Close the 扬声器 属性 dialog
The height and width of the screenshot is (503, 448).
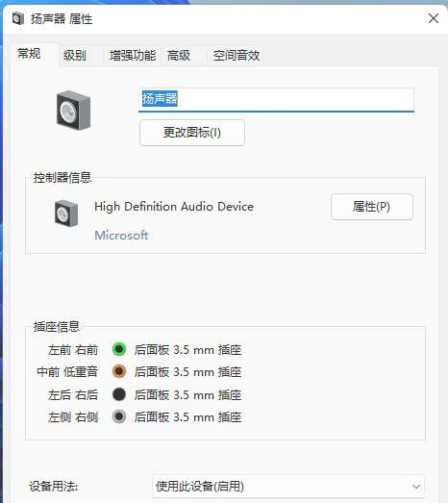[x=434, y=18]
